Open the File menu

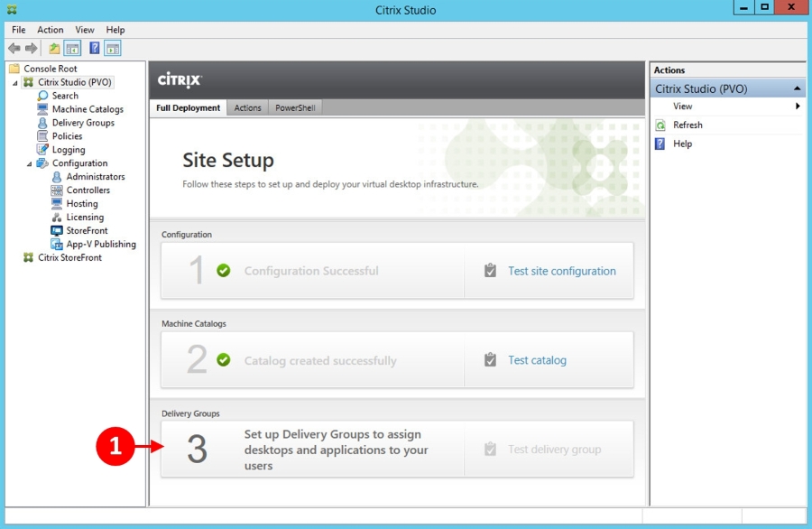pos(19,30)
